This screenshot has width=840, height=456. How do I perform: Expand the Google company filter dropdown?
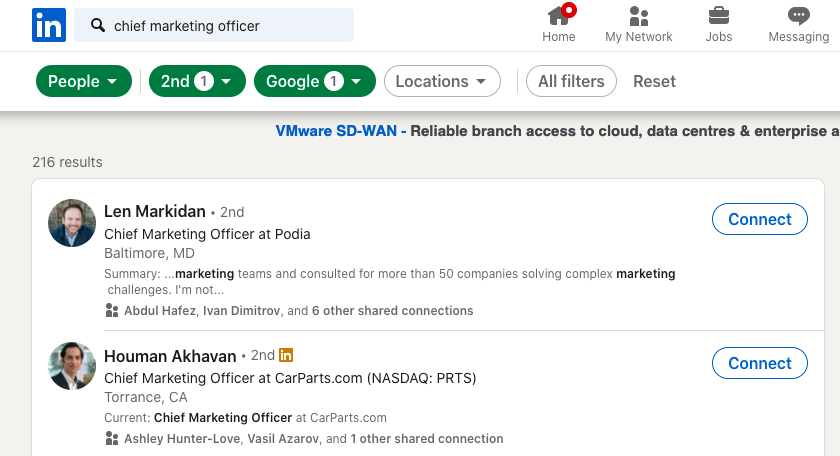314,82
